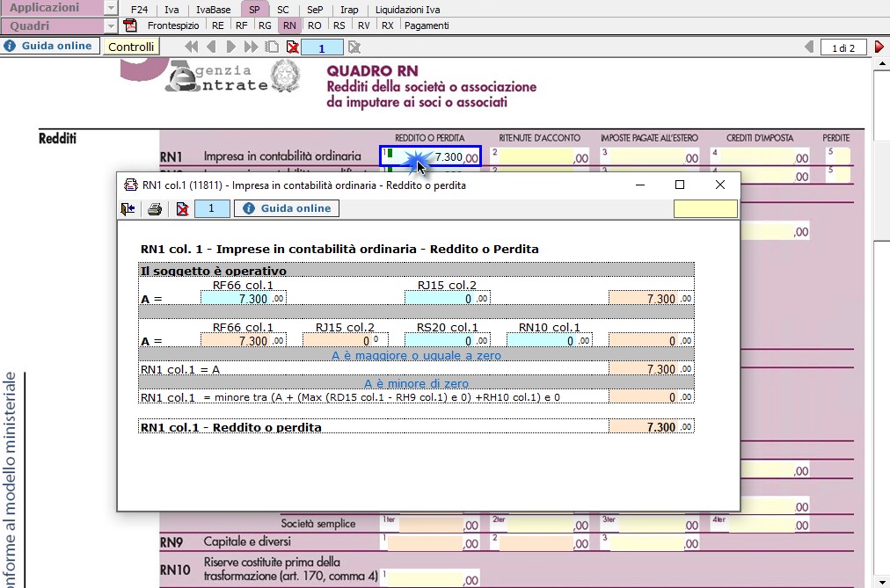Click RN1 Imposte pagate all'estero field
This screenshot has width=890, height=588.
[x=651, y=156]
